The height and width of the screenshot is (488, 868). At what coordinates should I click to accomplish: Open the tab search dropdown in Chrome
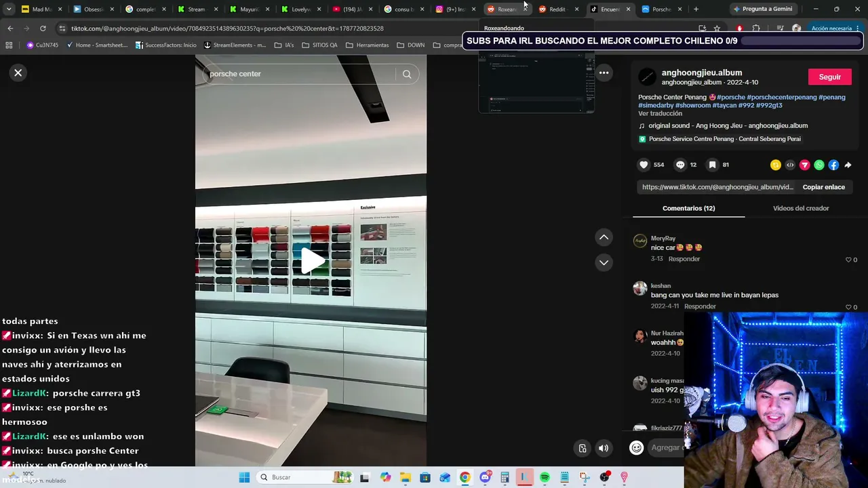pos(9,9)
